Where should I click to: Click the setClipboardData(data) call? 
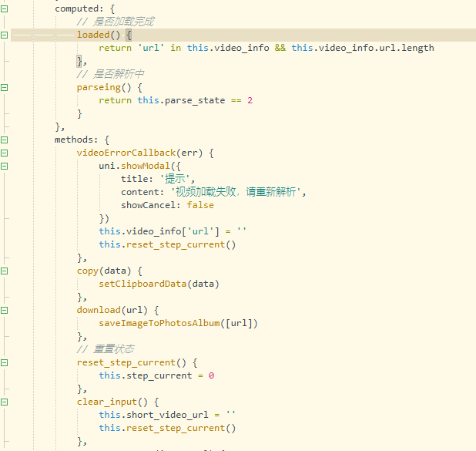point(159,284)
